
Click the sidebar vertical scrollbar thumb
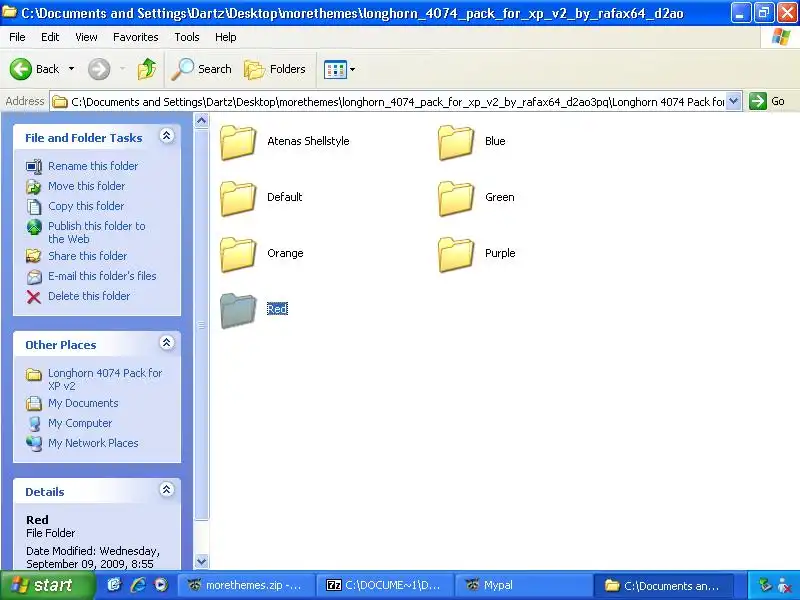point(202,324)
